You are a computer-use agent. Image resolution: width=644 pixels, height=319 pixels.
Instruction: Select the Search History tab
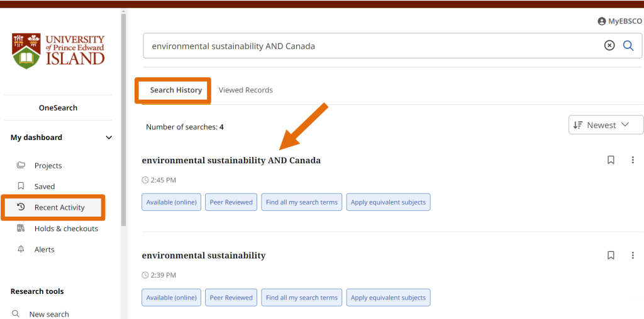175,90
